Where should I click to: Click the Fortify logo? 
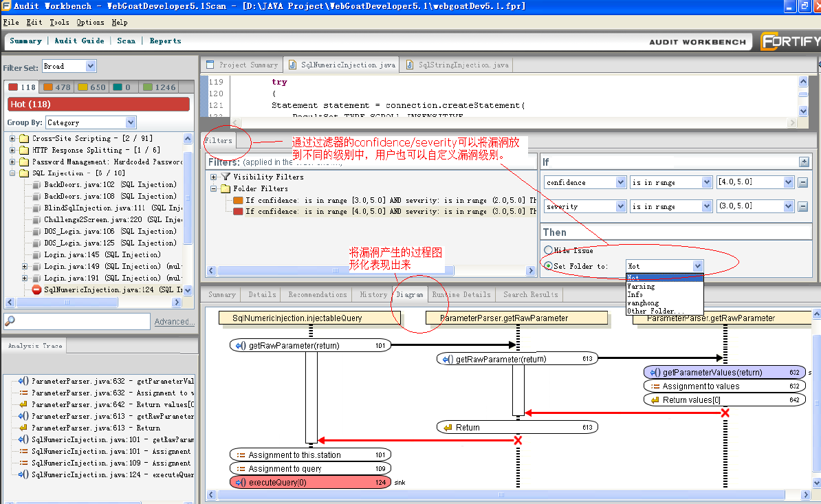tap(789, 41)
